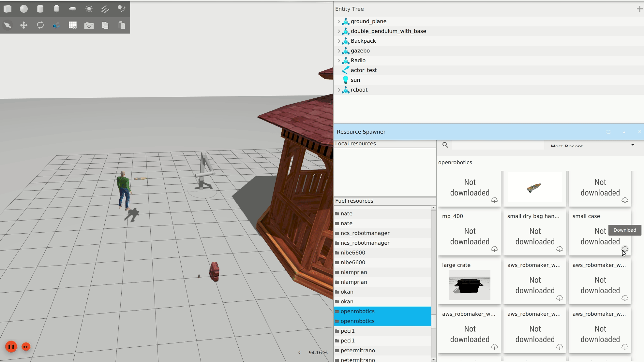The height and width of the screenshot is (362, 644).
Task: Pause the simulation
Action: coord(11,347)
